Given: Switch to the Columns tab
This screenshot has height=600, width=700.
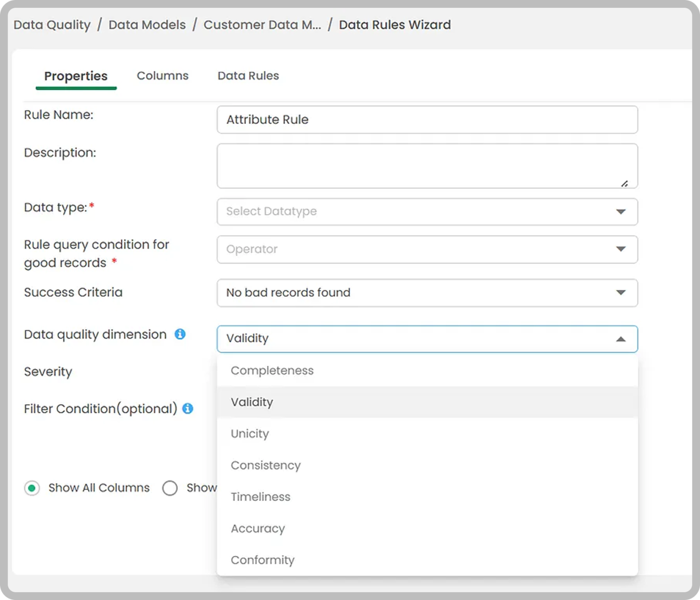Looking at the screenshot, I should click(x=163, y=76).
